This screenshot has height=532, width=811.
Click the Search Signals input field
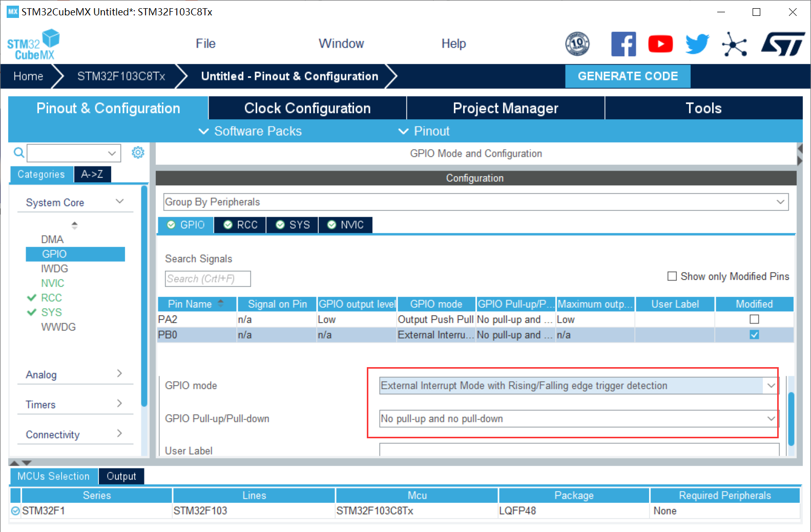[207, 279]
